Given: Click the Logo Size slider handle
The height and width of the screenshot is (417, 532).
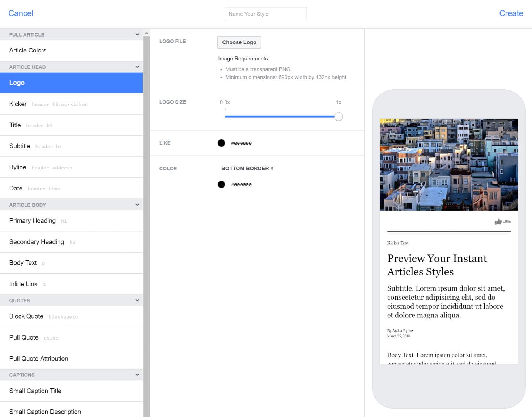Looking at the screenshot, I should tap(339, 117).
